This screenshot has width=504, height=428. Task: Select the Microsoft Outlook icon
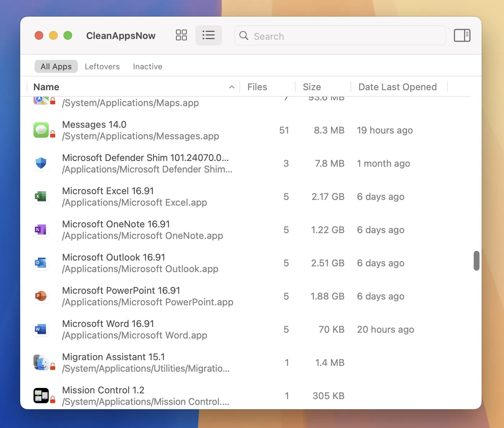pyautogui.click(x=41, y=263)
